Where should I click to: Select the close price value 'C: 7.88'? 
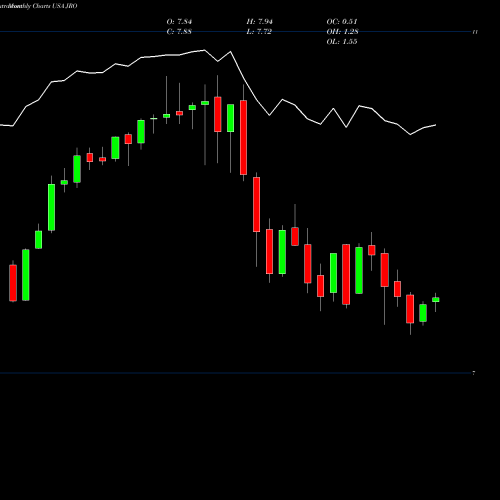[x=179, y=32]
